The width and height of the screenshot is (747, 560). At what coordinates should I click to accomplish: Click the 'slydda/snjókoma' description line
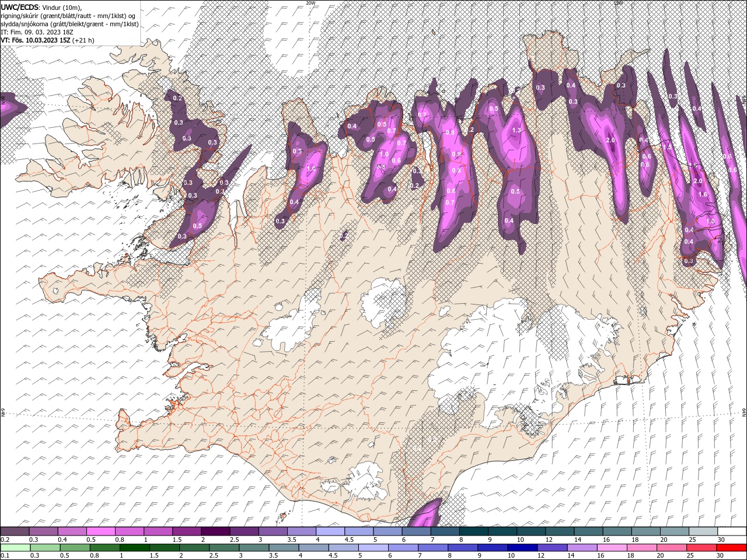tap(70, 24)
